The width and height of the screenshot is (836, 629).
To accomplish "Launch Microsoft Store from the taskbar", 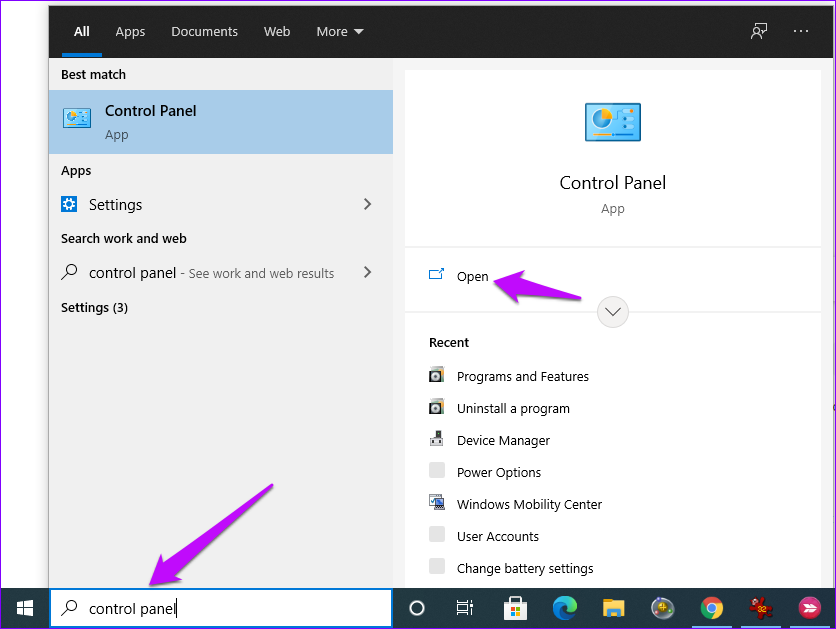I will click(x=515, y=608).
